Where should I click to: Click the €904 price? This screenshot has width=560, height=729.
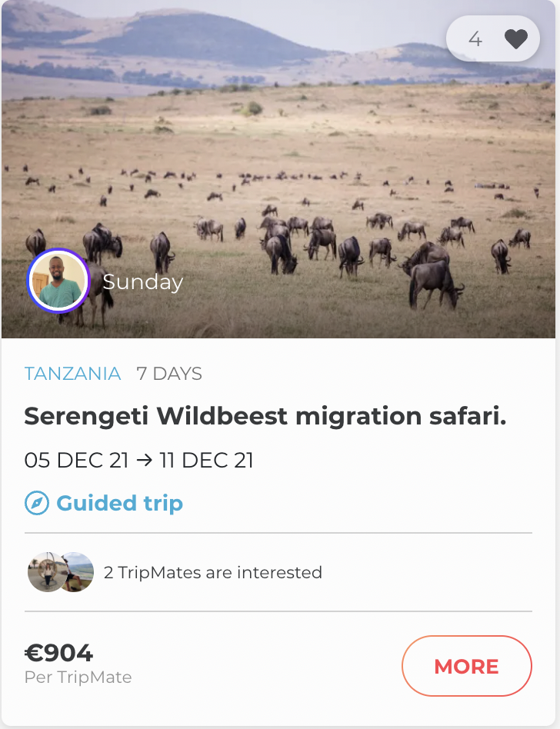(x=58, y=653)
